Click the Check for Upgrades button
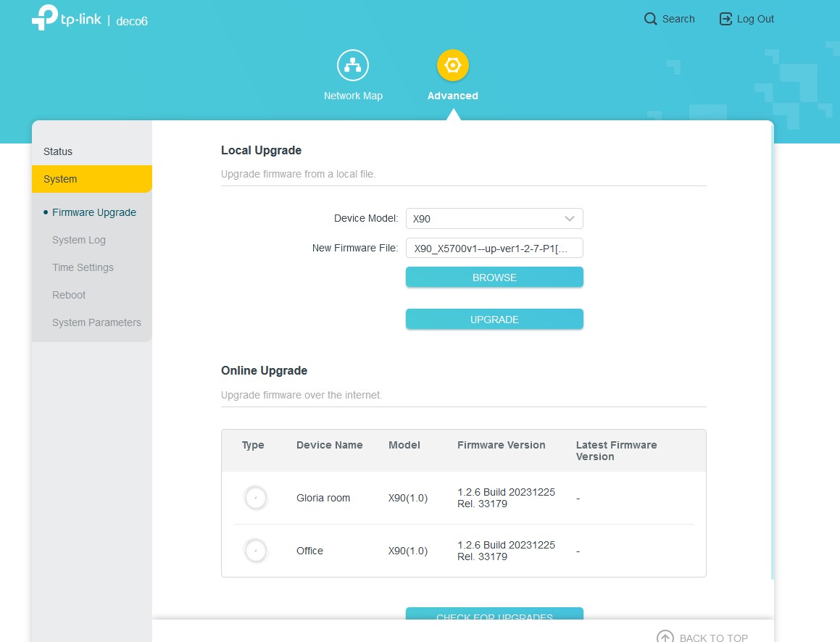The width and height of the screenshot is (840, 642). coord(494,614)
